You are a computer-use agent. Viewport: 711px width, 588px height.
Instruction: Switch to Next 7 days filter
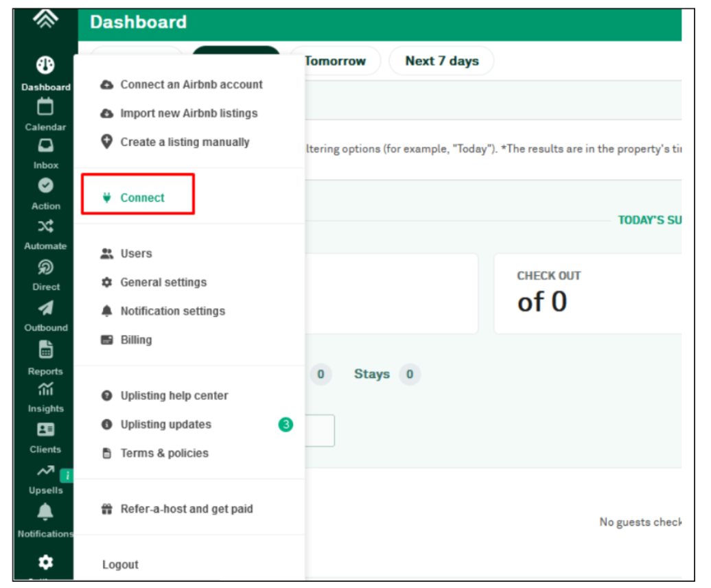pyautogui.click(x=442, y=61)
